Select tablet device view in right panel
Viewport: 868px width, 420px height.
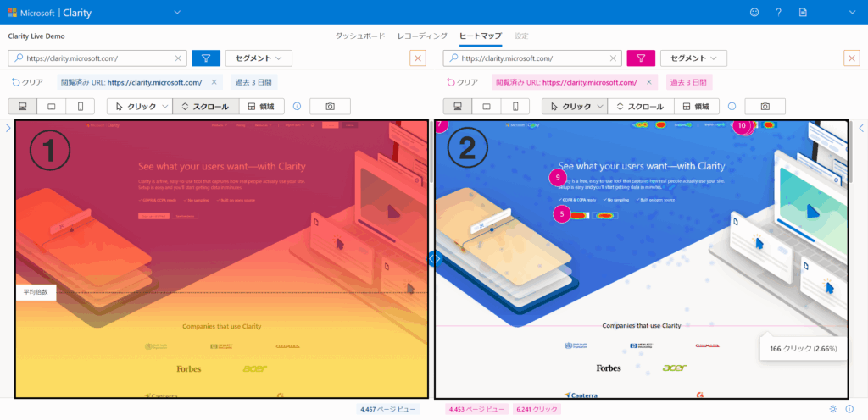[486, 107]
